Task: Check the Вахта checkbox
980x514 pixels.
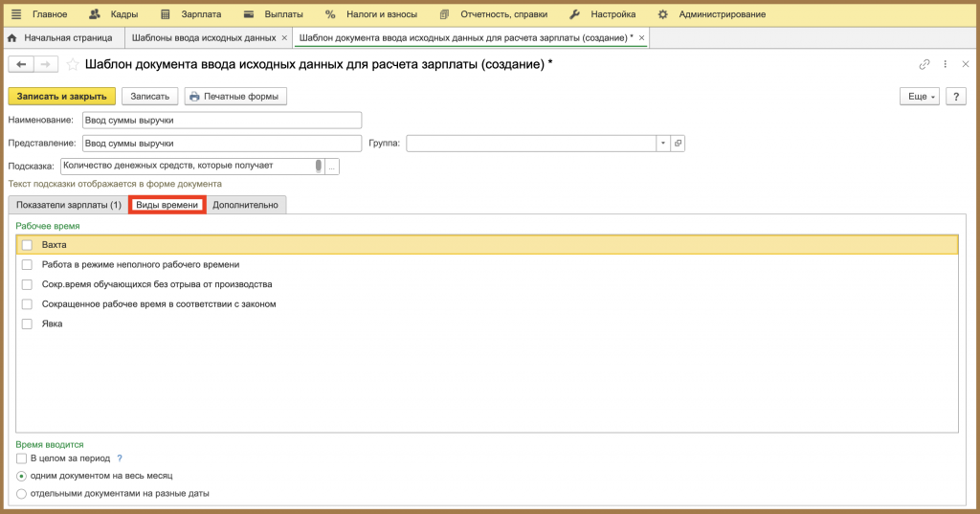Action: [x=27, y=244]
